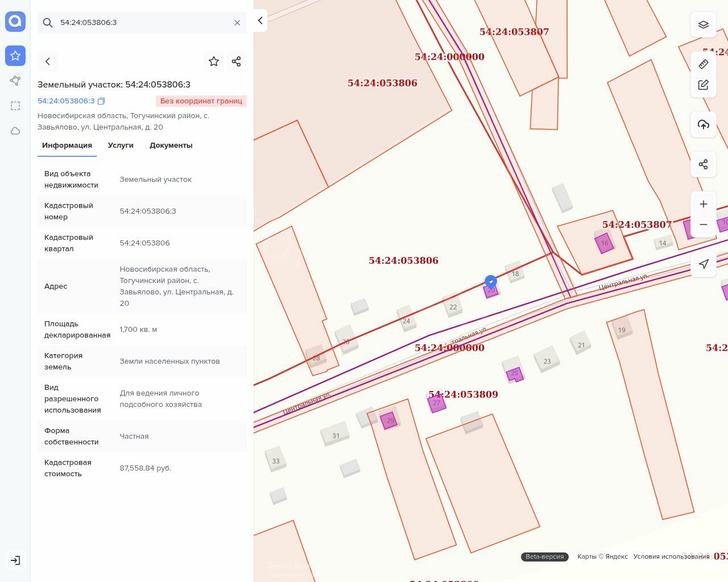Copy cadastral number 54:24:053806:3 link
728x582 pixels.
[101, 101]
